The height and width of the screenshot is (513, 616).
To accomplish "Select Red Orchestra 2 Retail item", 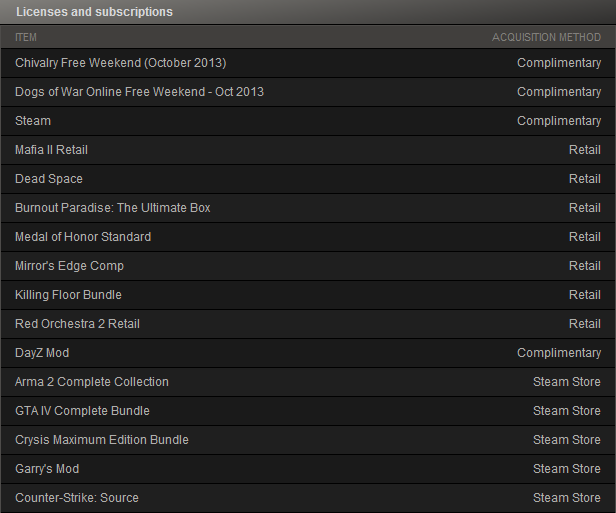I will tap(77, 324).
